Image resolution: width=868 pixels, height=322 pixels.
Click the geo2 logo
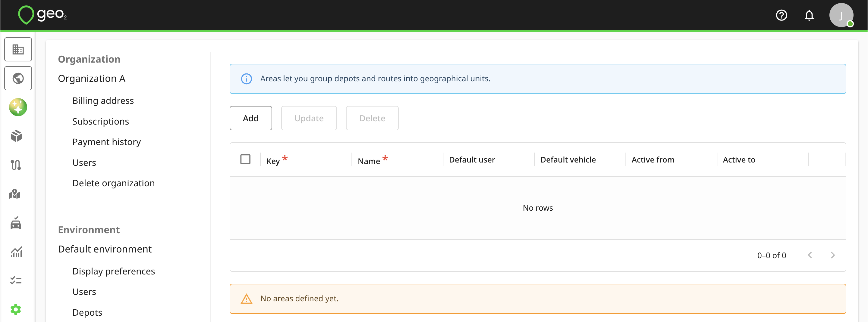tap(42, 15)
